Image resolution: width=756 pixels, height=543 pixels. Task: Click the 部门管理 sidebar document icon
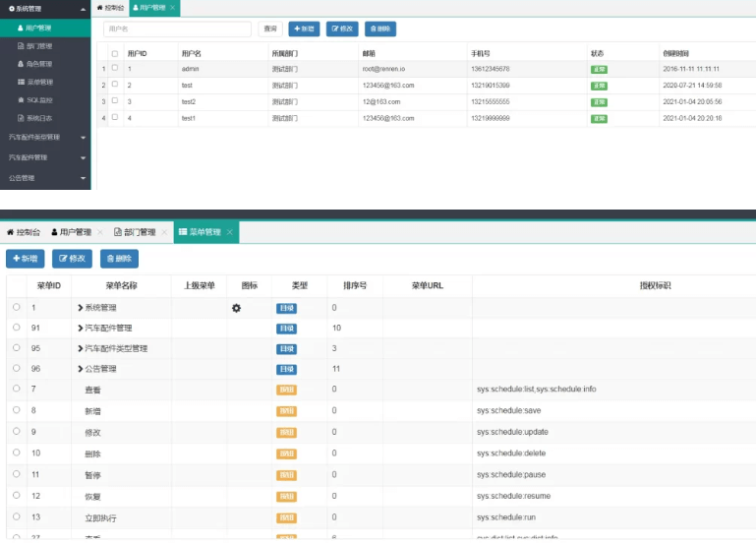pyautogui.click(x=21, y=46)
